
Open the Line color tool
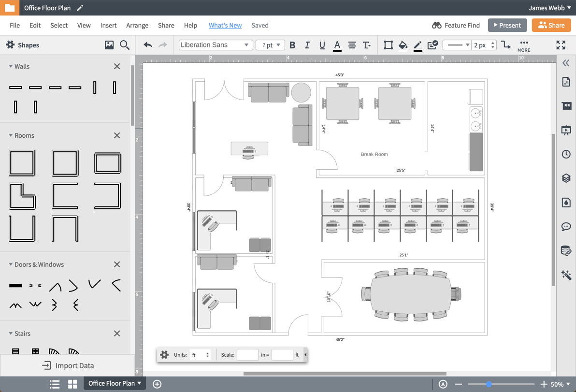(418, 45)
